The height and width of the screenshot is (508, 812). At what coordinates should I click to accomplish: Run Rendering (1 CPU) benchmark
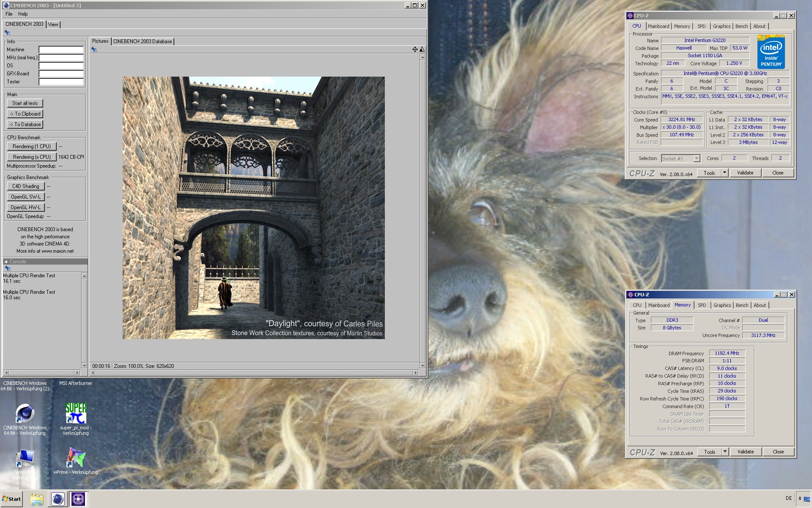click(32, 146)
